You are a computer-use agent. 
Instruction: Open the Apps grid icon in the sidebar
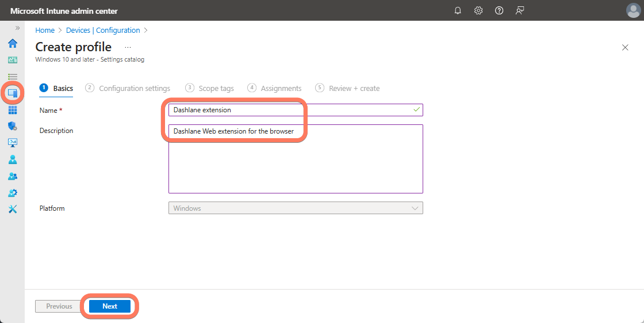(x=12, y=110)
